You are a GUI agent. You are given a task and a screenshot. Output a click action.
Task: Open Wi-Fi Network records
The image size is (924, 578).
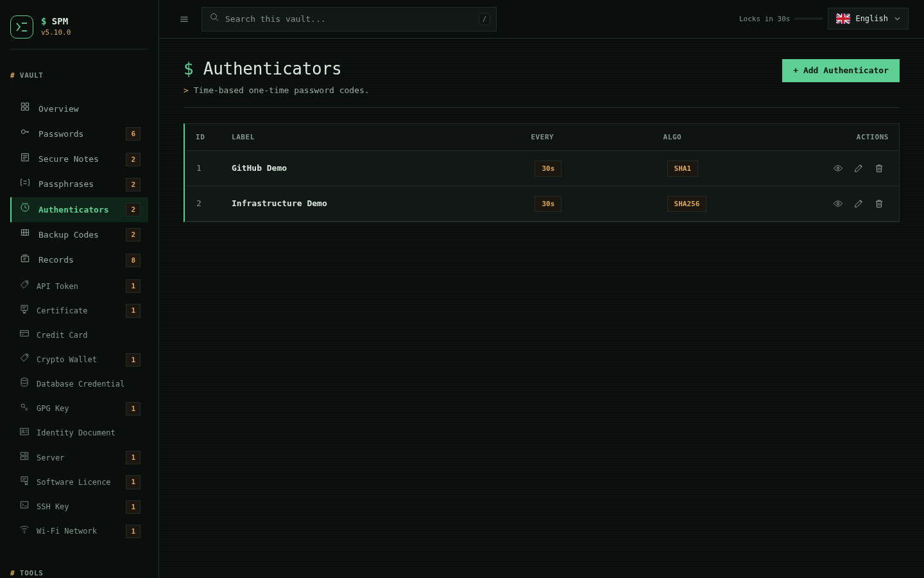80,531
